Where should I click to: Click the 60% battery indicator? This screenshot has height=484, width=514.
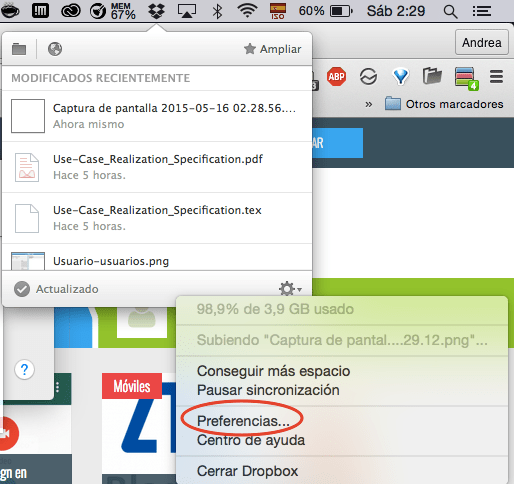326,11
